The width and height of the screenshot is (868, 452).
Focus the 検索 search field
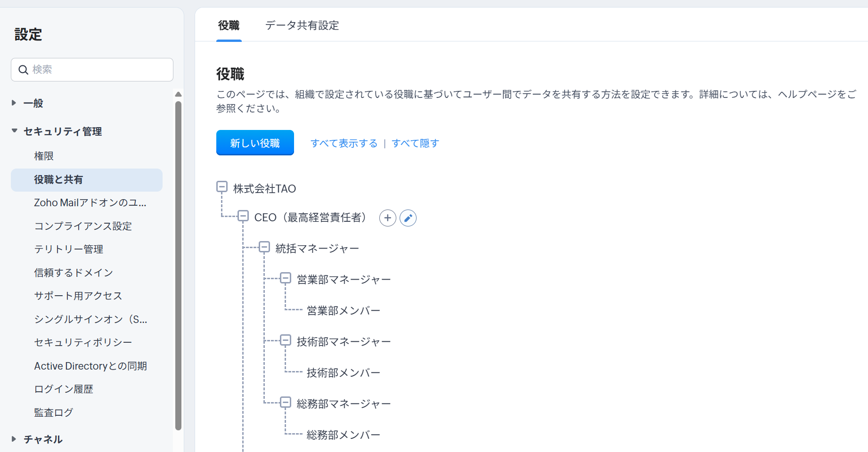(x=99, y=70)
